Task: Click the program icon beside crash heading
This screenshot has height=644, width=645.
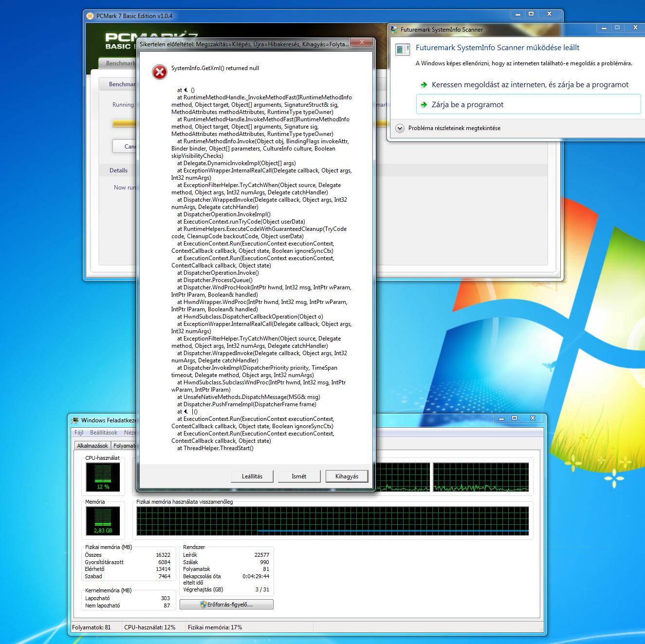Action: click(x=403, y=49)
